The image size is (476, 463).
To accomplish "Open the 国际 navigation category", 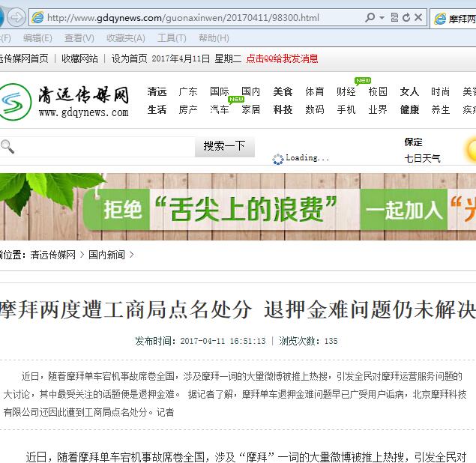I will point(220,91).
